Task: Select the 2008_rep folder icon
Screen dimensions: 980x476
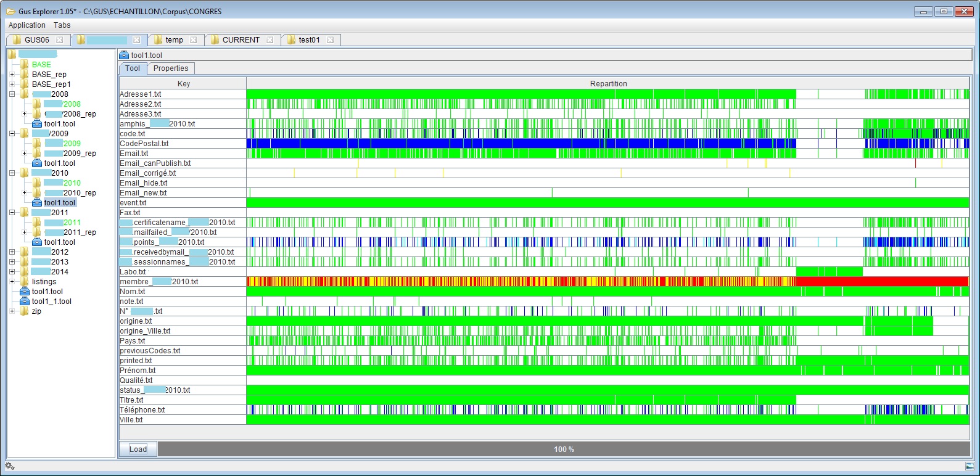Action: coord(37,114)
